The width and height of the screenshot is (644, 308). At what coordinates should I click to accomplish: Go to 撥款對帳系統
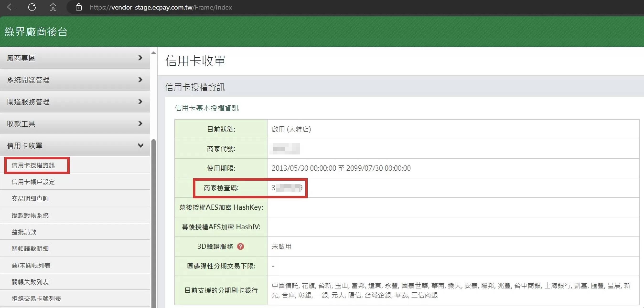(30, 215)
